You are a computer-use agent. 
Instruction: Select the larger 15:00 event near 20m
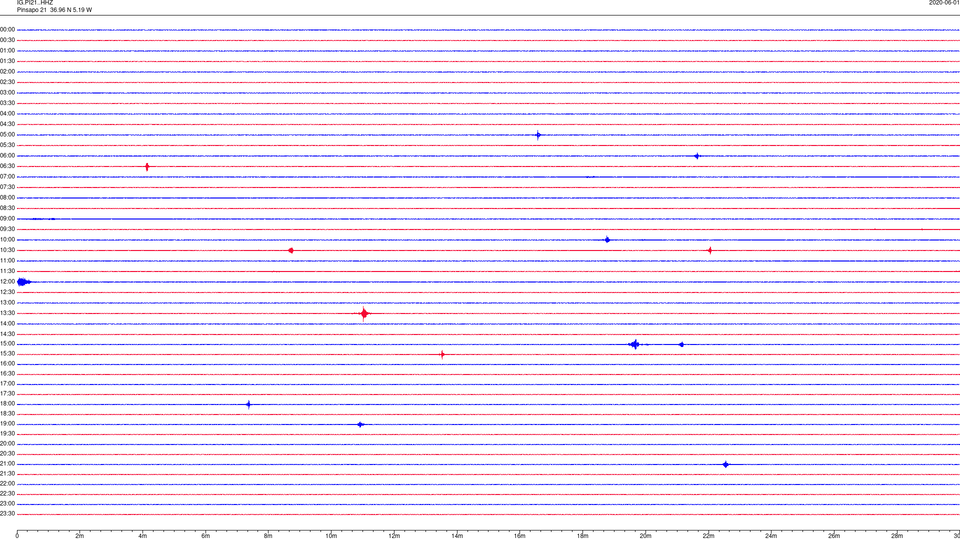pyautogui.click(x=635, y=345)
